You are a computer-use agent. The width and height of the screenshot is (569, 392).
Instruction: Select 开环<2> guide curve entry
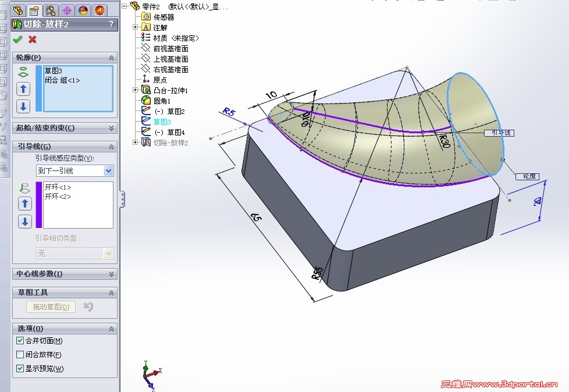point(58,196)
